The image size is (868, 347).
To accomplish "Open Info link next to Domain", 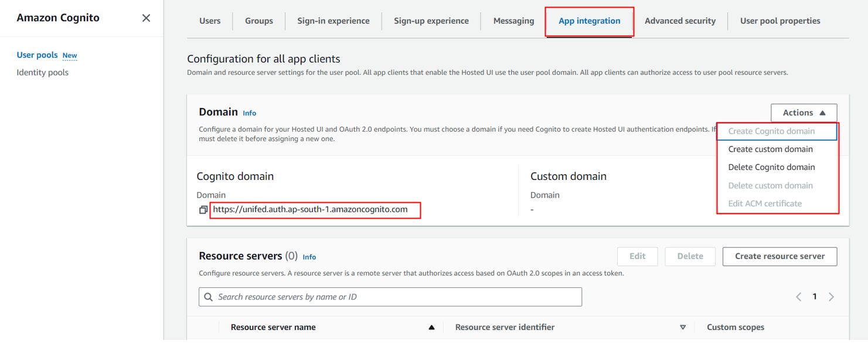I will click(250, 113).
